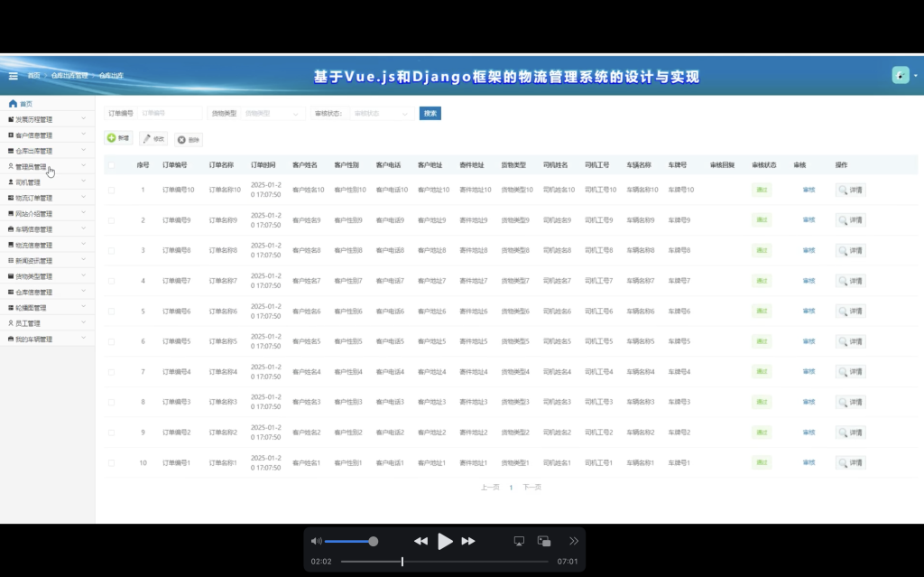Image resolution: width=924 pixels, height=577 pixels.
Task: Open the 仓库信息管理 sidebar menu
Action: tap(47, 292)
